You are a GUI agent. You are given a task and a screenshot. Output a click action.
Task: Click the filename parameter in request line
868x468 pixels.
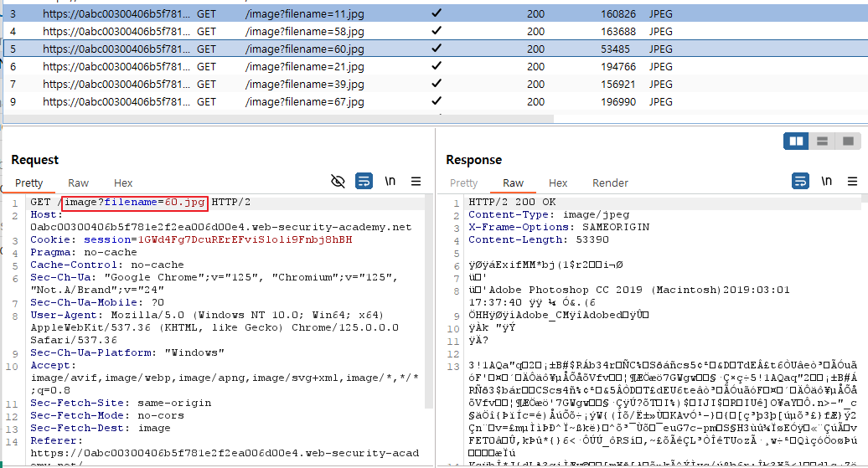(x=131, y=203)
